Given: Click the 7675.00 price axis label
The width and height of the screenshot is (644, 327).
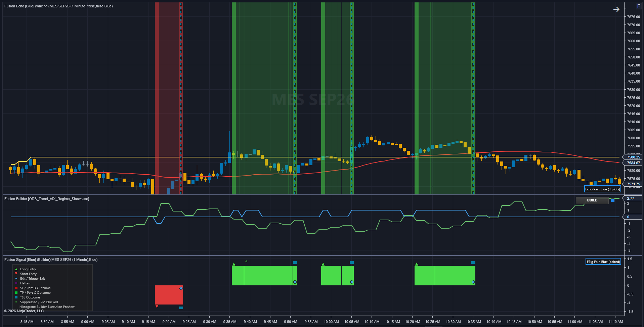Looking at the screenshot, I should (x=634, y=17).
